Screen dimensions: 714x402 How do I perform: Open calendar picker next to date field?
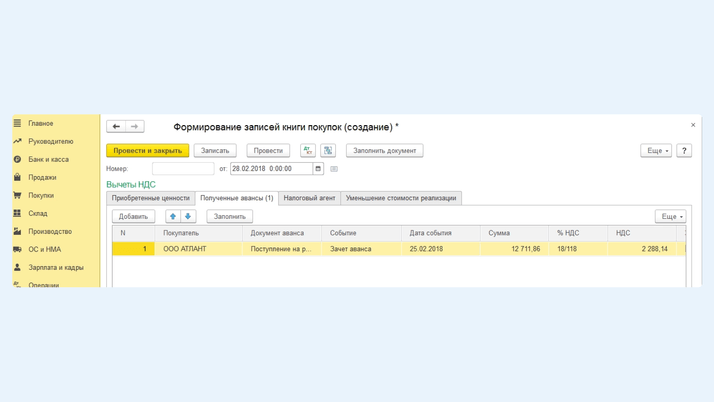pyautogui.click(x=318, y=169)
